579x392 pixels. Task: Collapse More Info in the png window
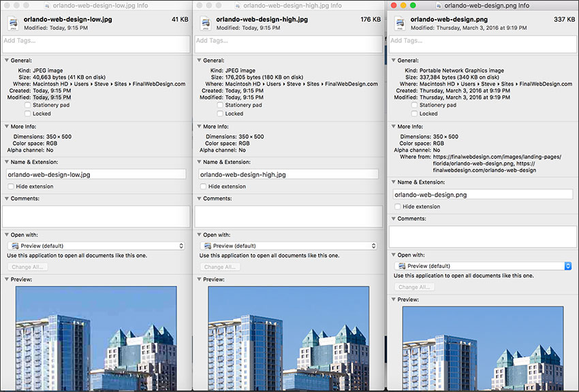[393, 126]
